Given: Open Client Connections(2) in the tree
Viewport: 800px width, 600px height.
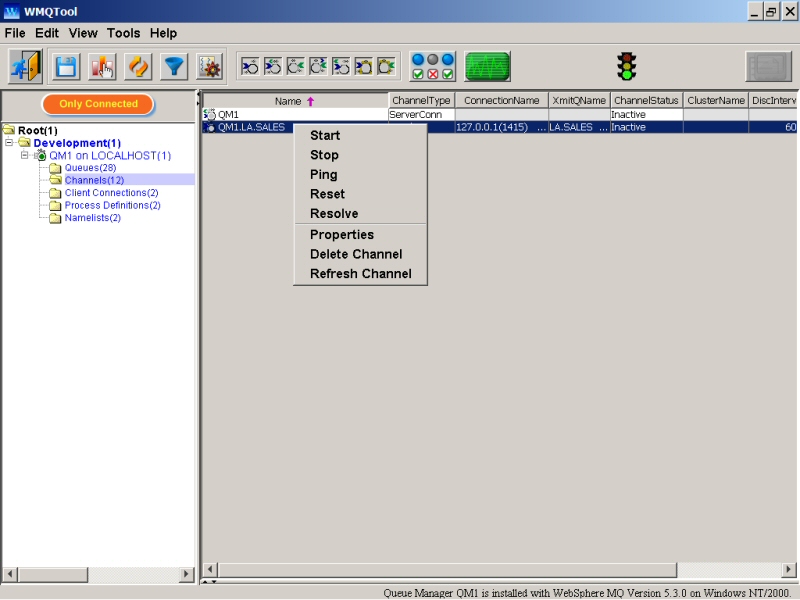Looking at the screenshot, I should pyautogui.click(x=111, y=193).
